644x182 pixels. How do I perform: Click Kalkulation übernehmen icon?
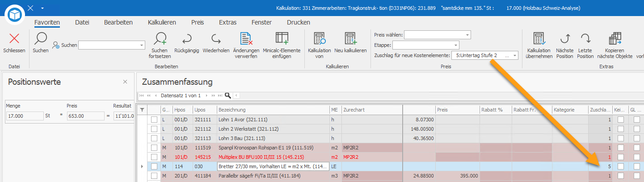click(x=539, y=38)
